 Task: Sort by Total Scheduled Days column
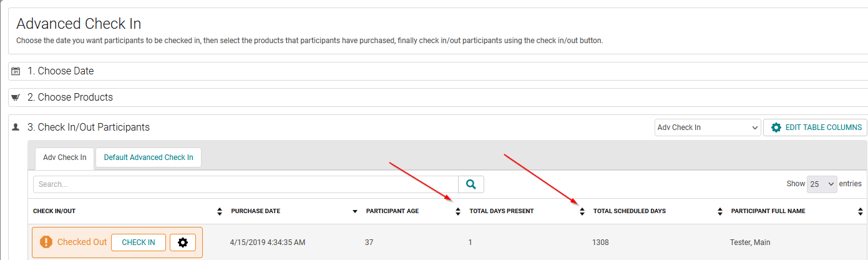pyautogui.click(x=720, y=211)
